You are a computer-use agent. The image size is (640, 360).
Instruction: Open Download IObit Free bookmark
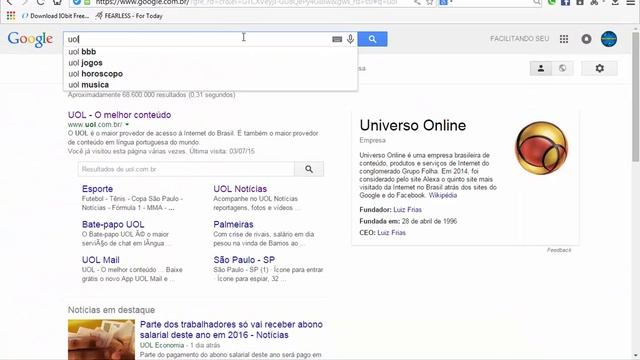(x=56, y=16)
